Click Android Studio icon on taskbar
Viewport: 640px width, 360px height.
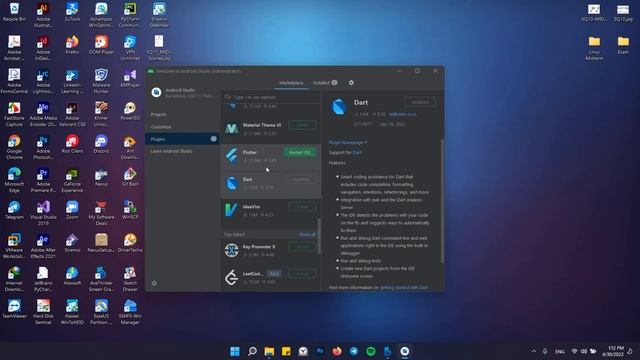pyautogui.click(x=404, y=351)
